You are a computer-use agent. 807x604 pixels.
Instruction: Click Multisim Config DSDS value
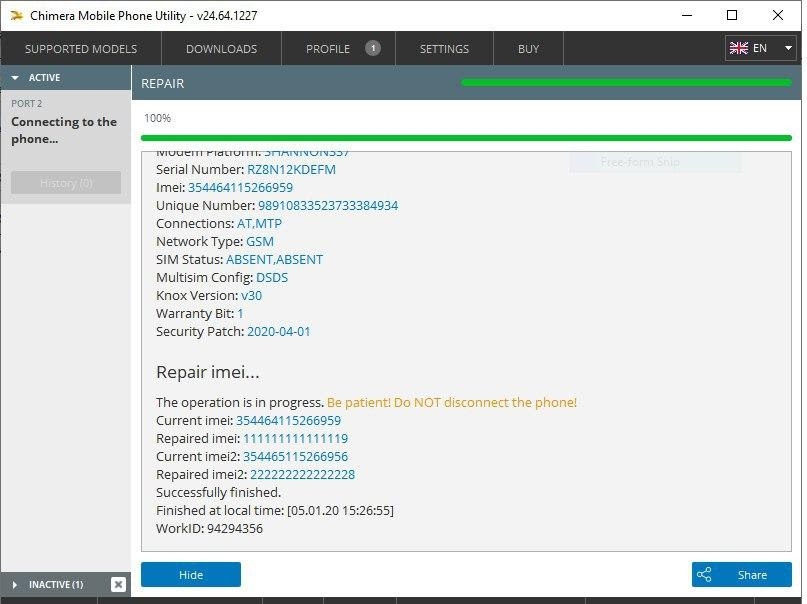tap(272, 278)
